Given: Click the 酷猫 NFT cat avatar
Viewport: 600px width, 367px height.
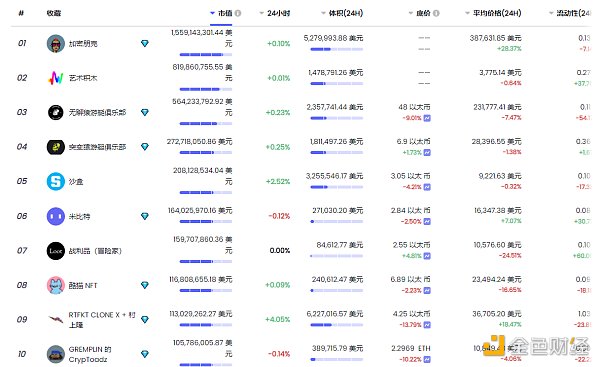Looking at the screenshot, I should (56, 285).
